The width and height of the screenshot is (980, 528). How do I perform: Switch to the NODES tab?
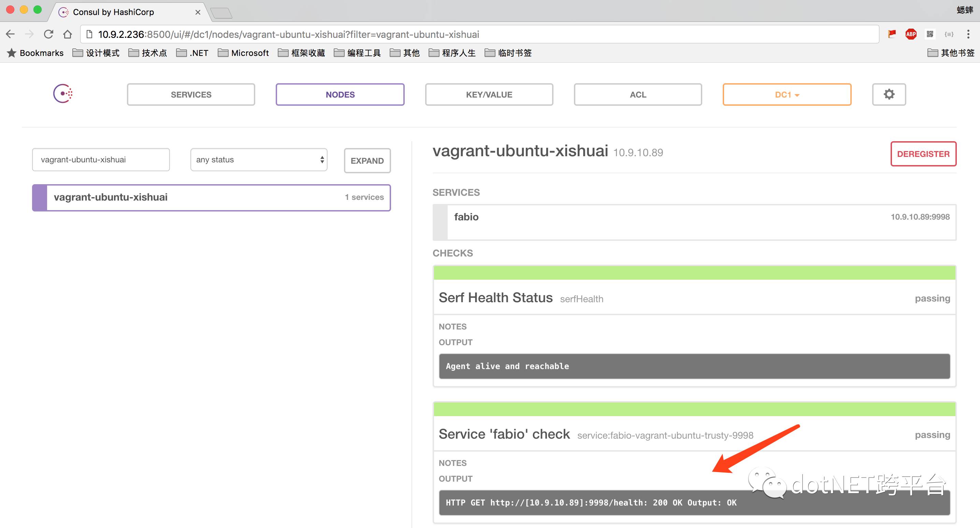tap(340, 94)
